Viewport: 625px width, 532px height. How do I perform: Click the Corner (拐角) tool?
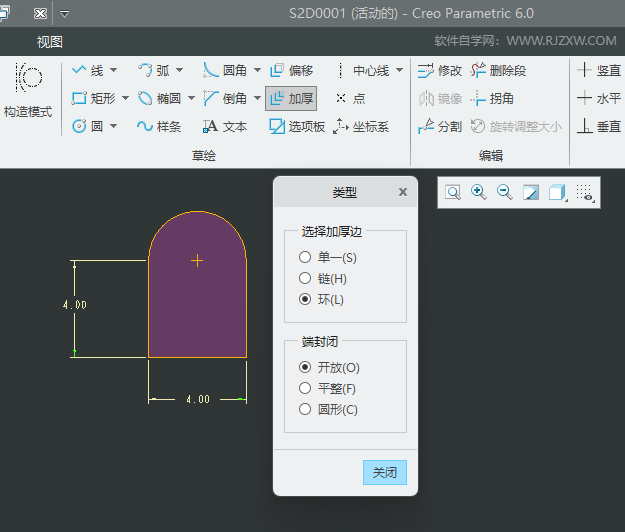click(x=492, y=98)
